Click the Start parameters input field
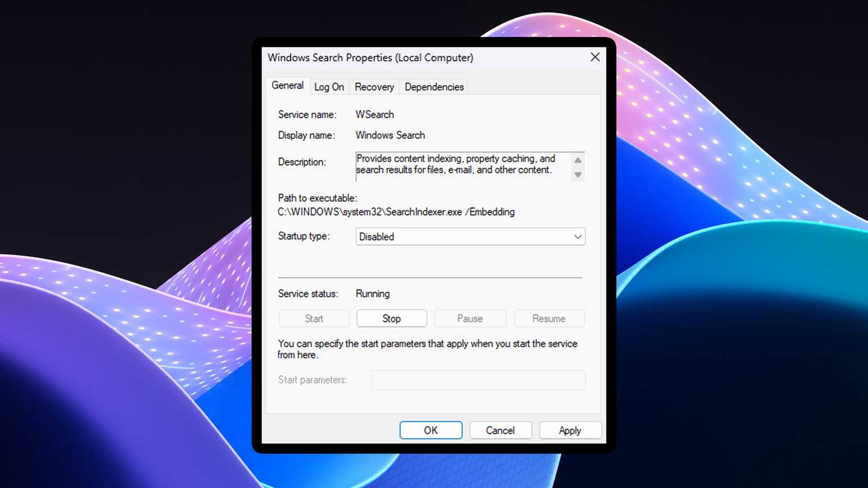 478,380
